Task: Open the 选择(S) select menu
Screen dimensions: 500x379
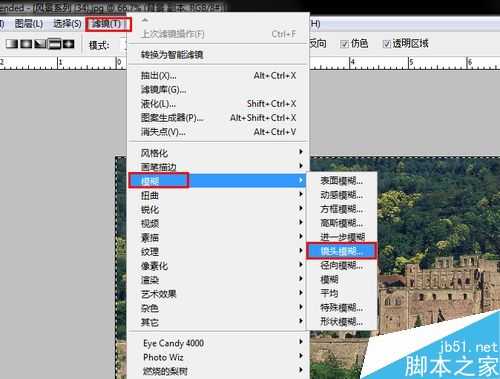Action: pyautogui.click(x=67, y=24)
